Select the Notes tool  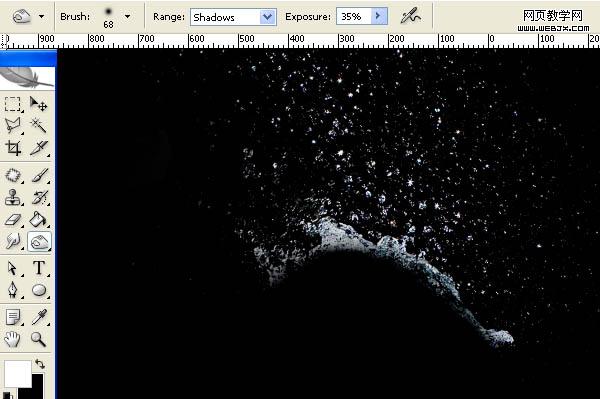(x=13, y=317)
